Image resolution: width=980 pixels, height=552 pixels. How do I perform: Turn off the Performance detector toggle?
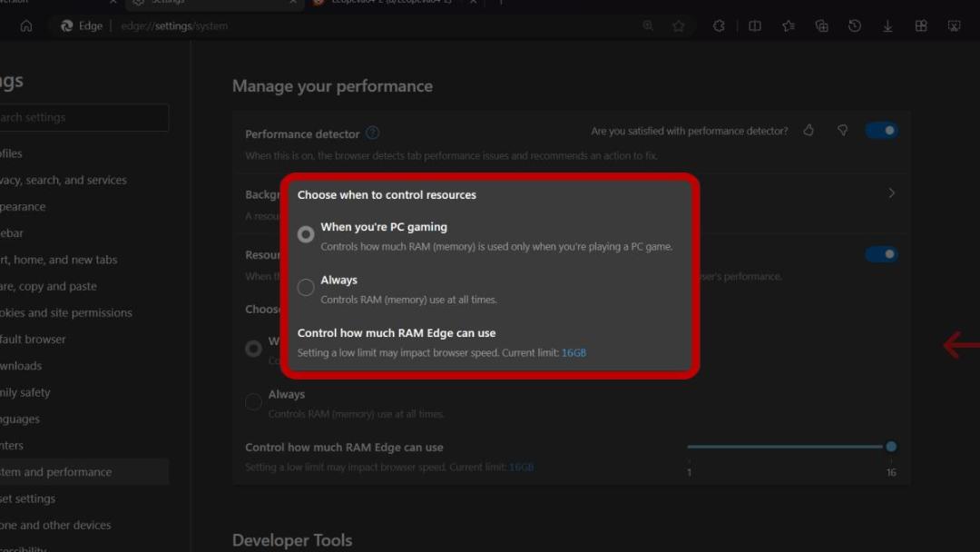coord(882,130)
